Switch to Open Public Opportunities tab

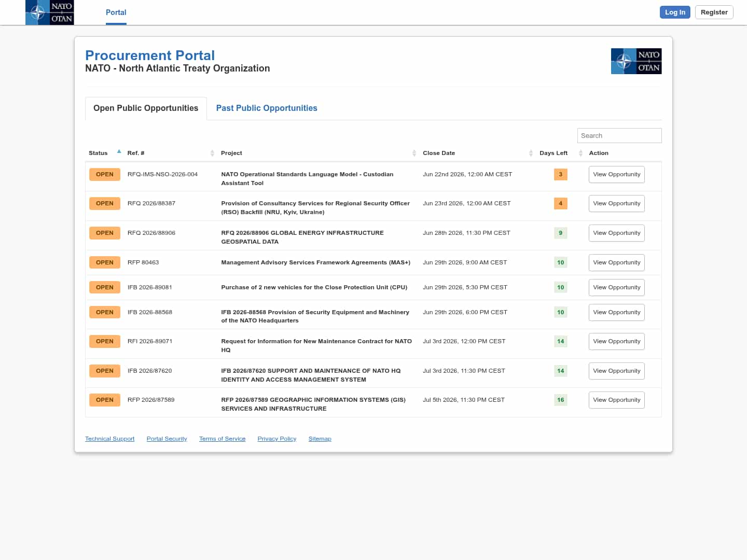146,108
